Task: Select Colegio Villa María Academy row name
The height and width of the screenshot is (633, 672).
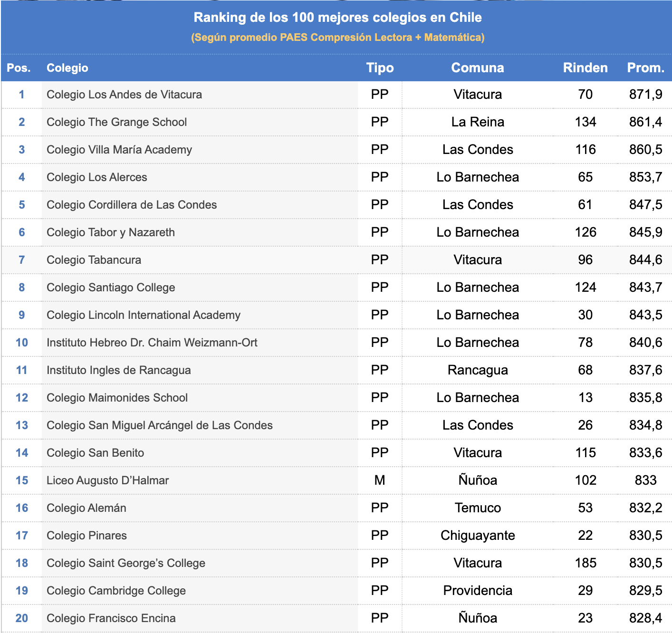Action: coord(119,150)
